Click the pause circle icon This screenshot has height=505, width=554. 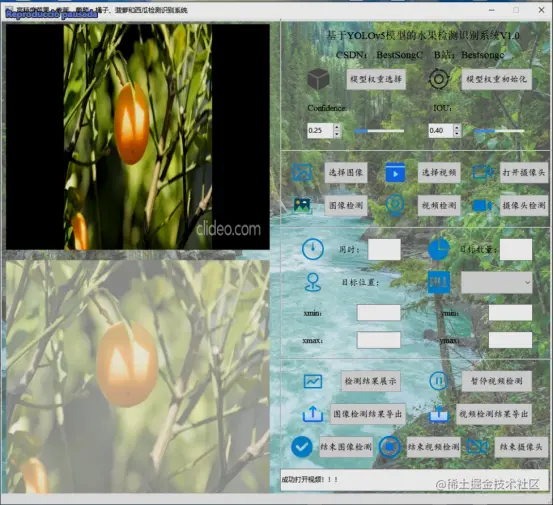(439, 381)
